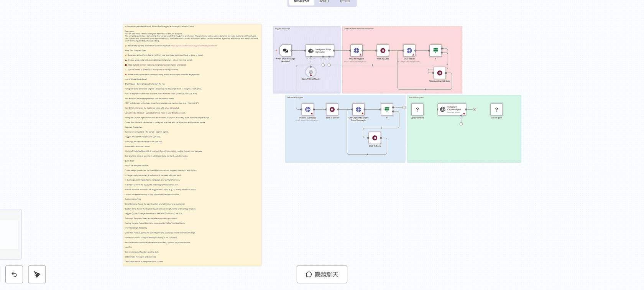Switch to the 执行 executions tab
Viewport: 644px width, 290px height.
(x=324, y=2)
